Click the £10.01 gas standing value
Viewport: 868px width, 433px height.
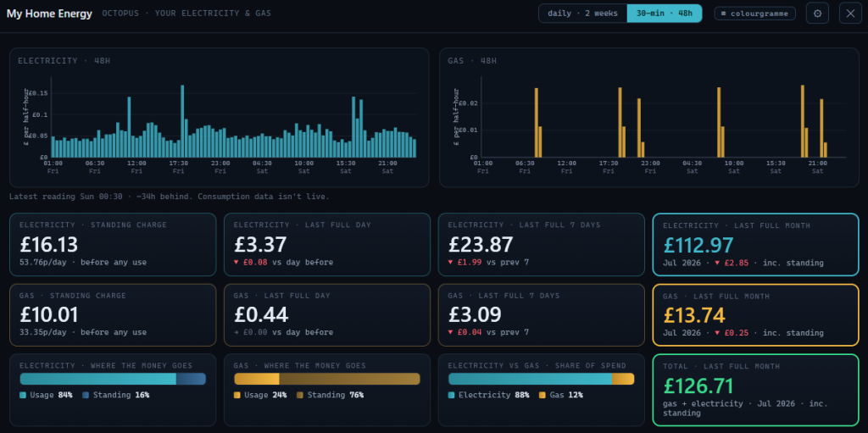48,314
